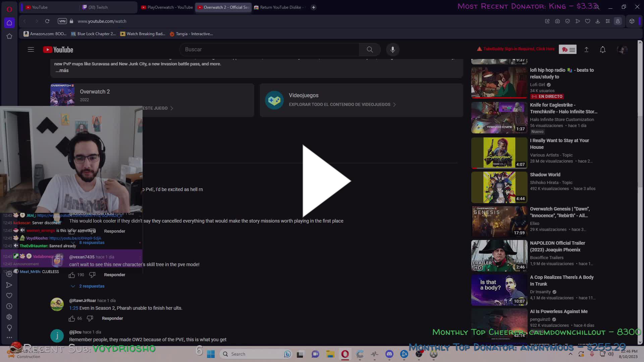This screenshot has width=644, height=362.
Task: Open the Blue Lock Chapter 2 bookmark
Action: (93, 34)
